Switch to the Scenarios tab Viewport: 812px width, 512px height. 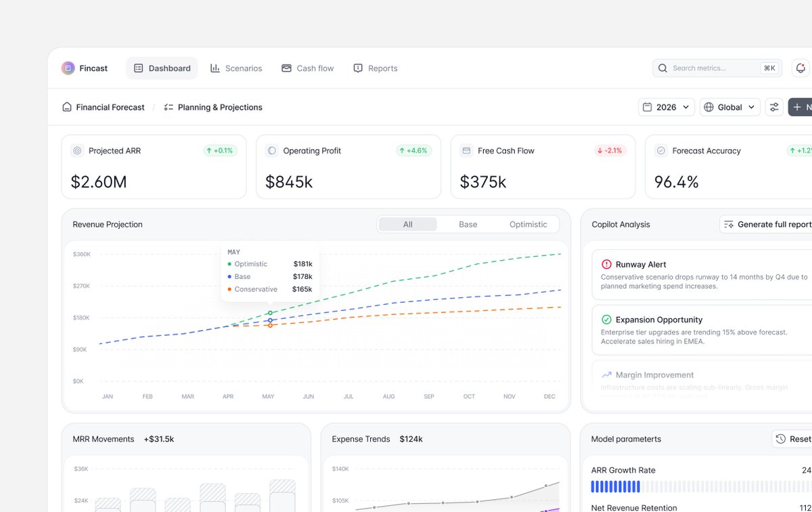pos(236,68)
